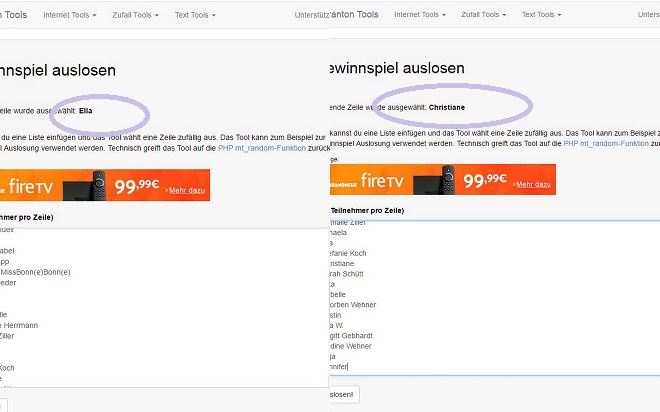Click the selected winner name Christiane
This screenshot has height=412, width=660.
coord(447,107)
